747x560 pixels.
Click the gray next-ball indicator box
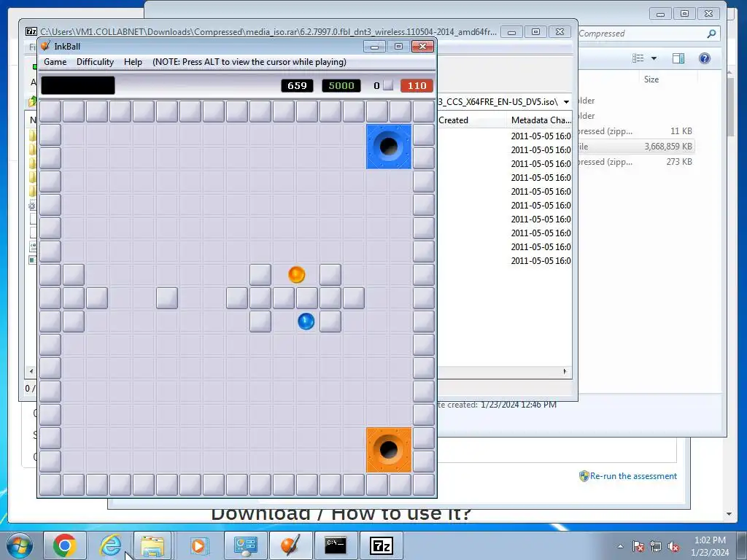pyautogui.click(x=388, y=85)
